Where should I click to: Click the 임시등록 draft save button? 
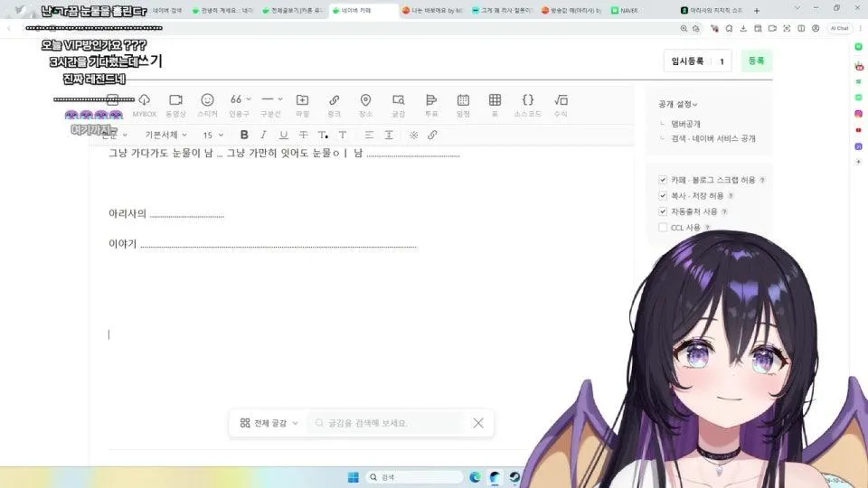pyautogui.click(x=687, y=61)
